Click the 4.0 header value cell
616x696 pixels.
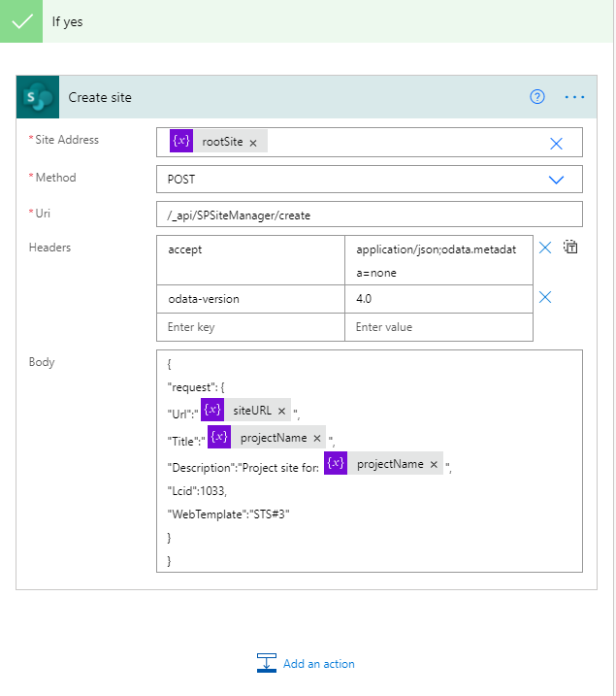438,299
